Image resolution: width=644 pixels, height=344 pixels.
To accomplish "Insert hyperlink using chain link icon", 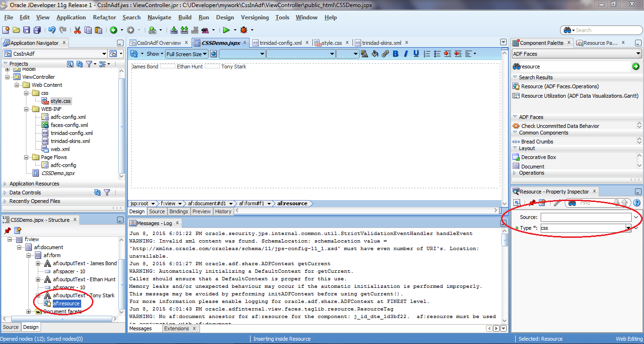I will 385,54.
